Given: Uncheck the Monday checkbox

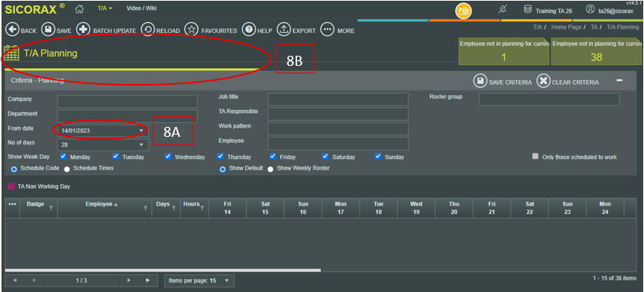Looking at the screenshot, I should pyautogui.click(x=63, y=156).
